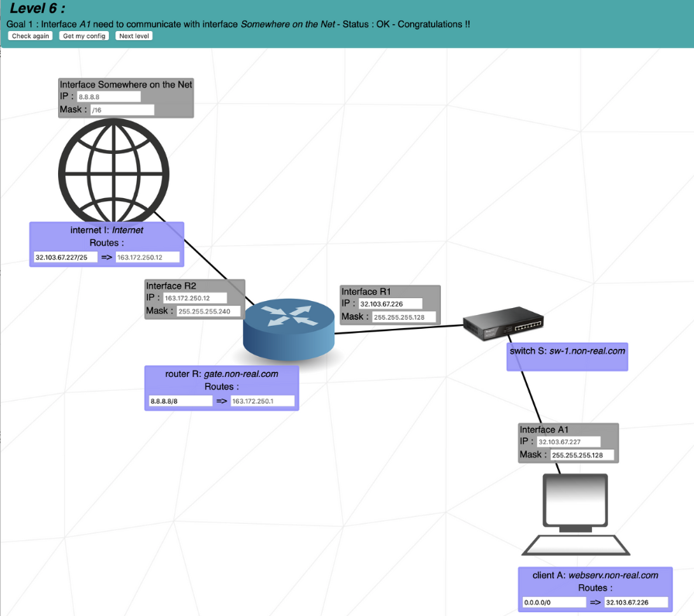
Task: Click the network switch device icon
Action: (x=503, y=323)
